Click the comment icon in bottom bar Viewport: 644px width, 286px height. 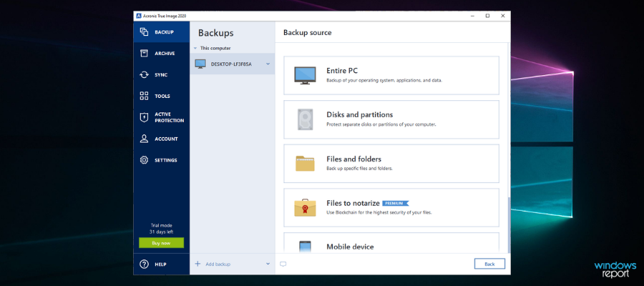(x=283, y=265)
